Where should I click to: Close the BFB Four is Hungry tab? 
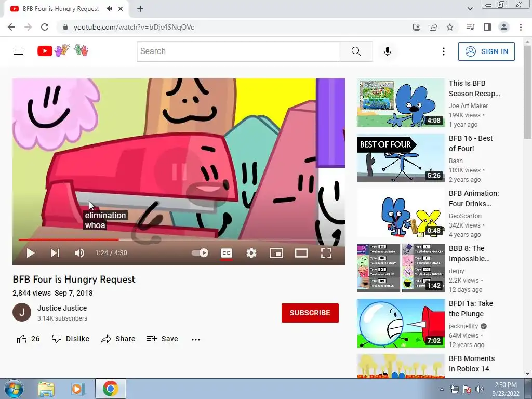(x=121, y=9)
